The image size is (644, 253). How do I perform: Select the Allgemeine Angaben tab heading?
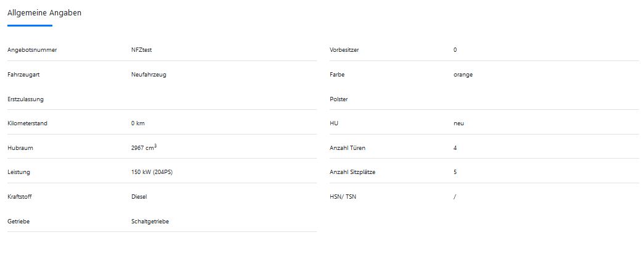point(44,13)
